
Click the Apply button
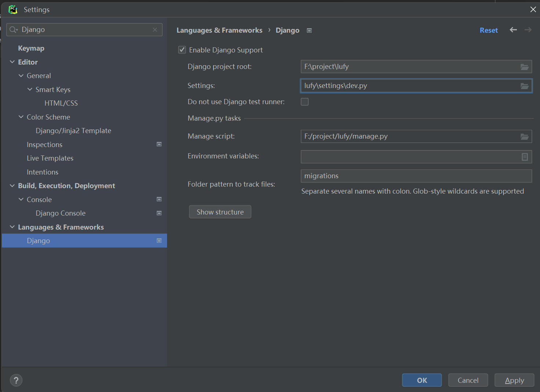pos(514,380)
